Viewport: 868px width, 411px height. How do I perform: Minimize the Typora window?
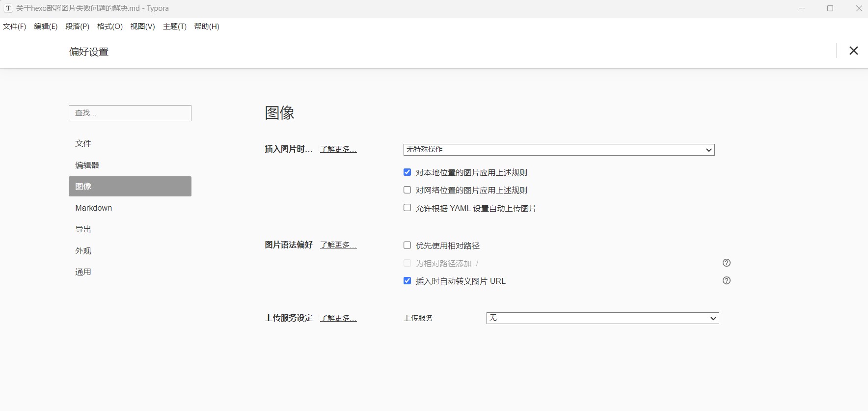point(802,8)
